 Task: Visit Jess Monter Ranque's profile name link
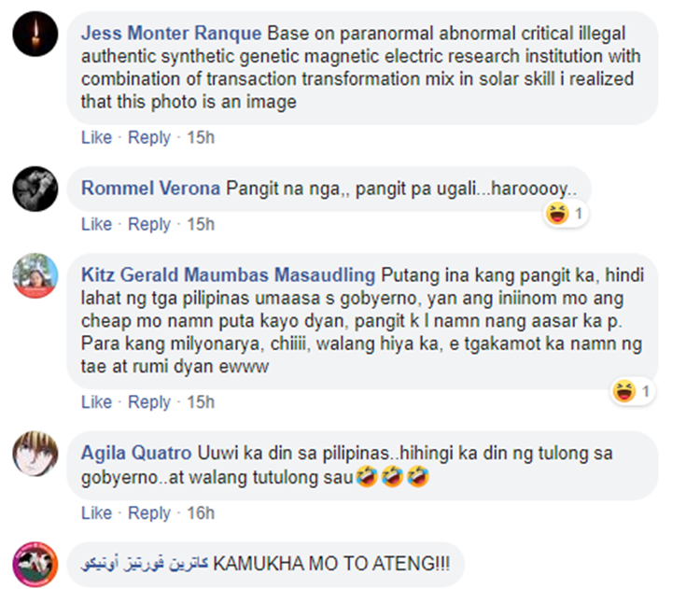(x=171, y=34)
